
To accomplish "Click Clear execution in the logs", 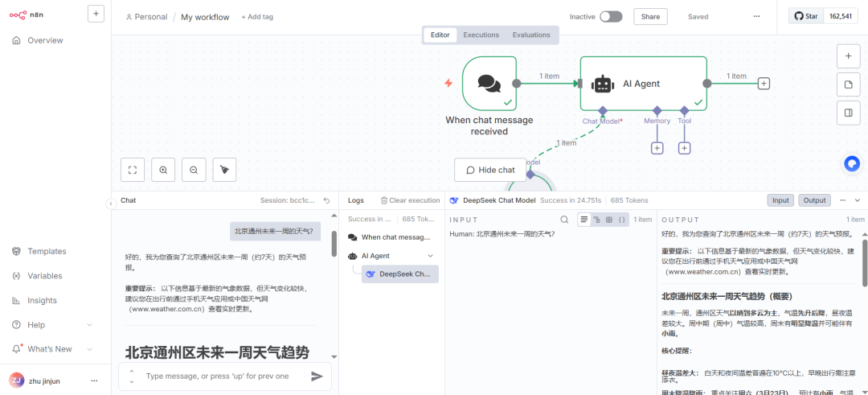I will pyautogui.click(x=410, y=200).
